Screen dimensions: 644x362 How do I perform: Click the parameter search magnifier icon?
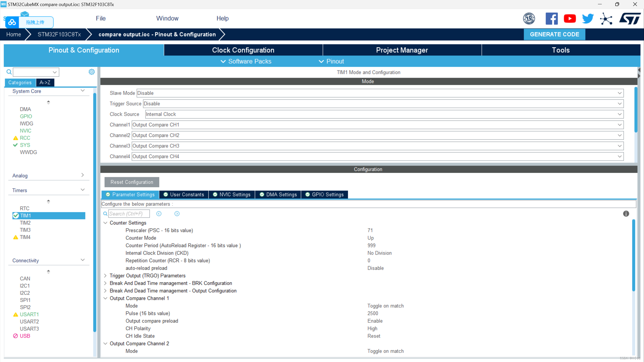pos(105,214)
